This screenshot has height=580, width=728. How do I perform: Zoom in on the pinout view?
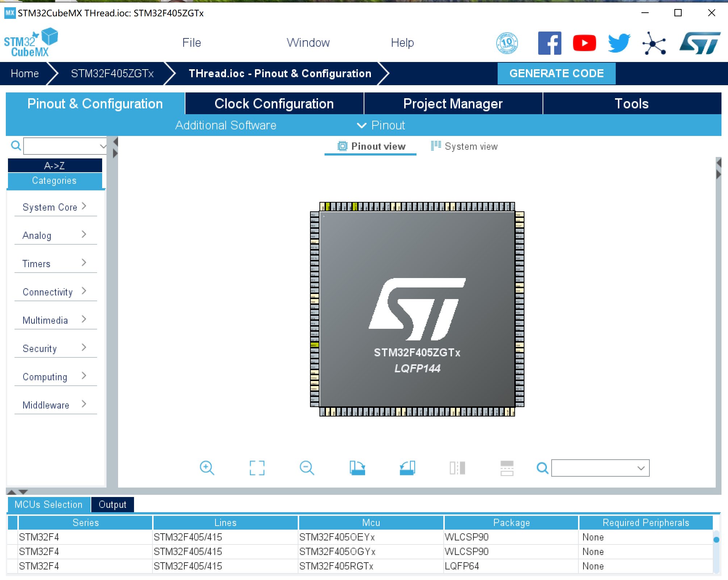point(207,468)
